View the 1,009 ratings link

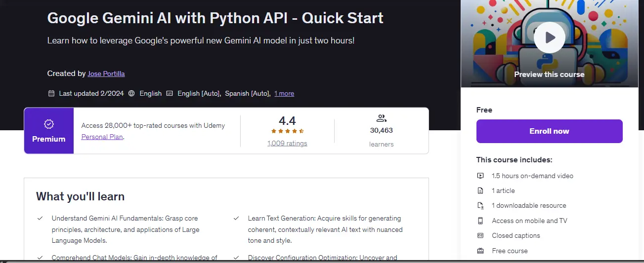tap(287, 143)
